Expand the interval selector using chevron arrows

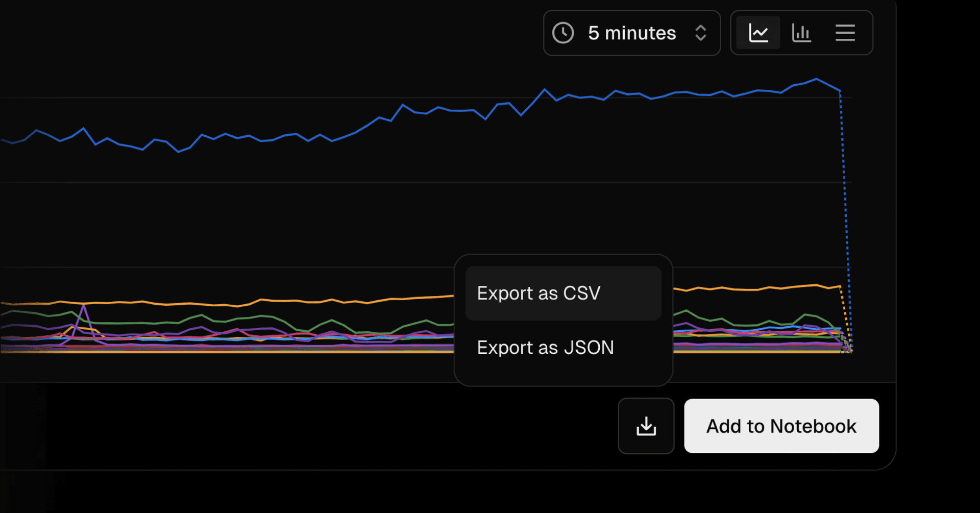[701, 33]
